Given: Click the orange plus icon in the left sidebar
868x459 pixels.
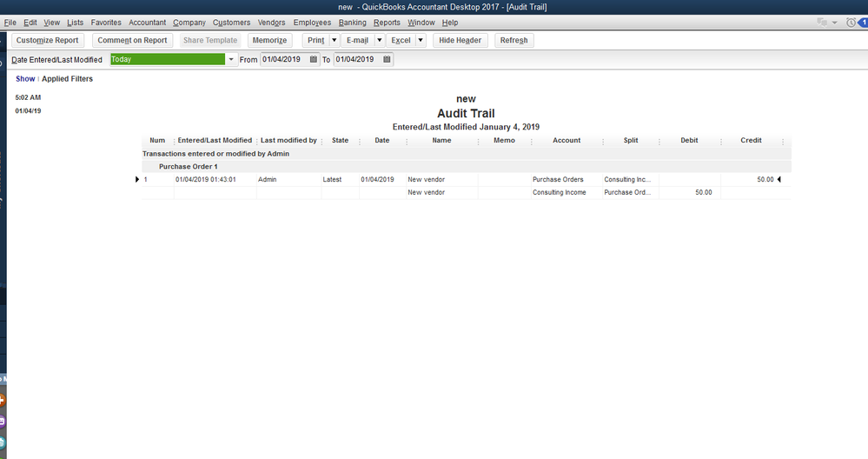Looking at the screenshot, I should (3, 400).
